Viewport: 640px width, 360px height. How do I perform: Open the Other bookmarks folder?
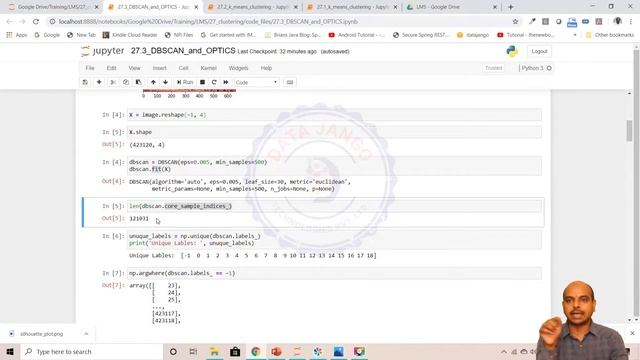tap(610, 35)
